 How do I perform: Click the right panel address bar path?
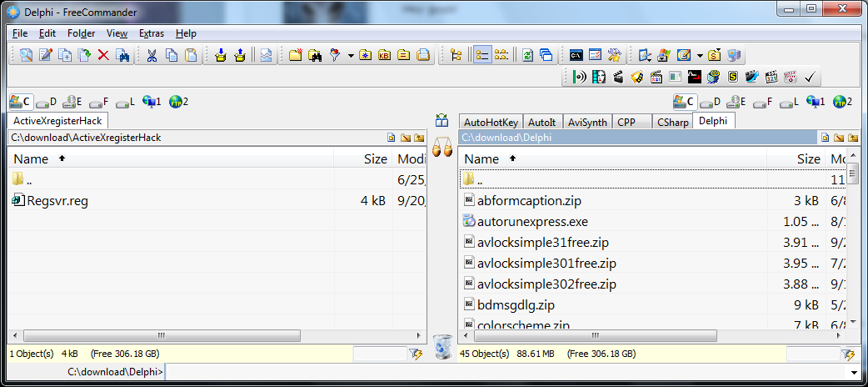638,138
